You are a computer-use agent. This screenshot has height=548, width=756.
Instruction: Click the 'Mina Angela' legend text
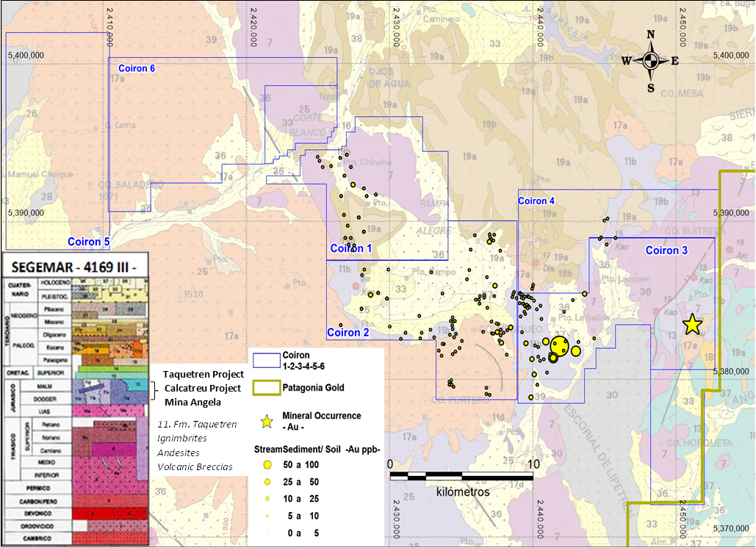coord(190,402)
